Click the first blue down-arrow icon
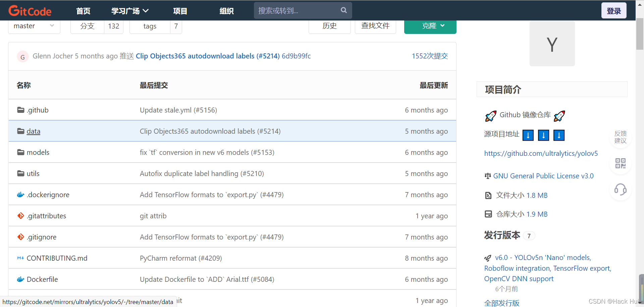644x307 pixels. click(x=528, y=135)
